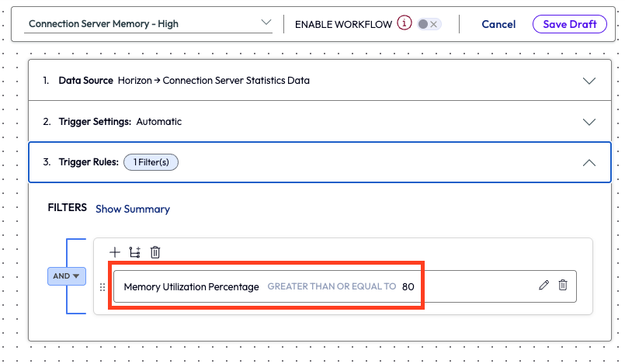
Task: Add a new filter with the plus icon
Action: point(115,251)
